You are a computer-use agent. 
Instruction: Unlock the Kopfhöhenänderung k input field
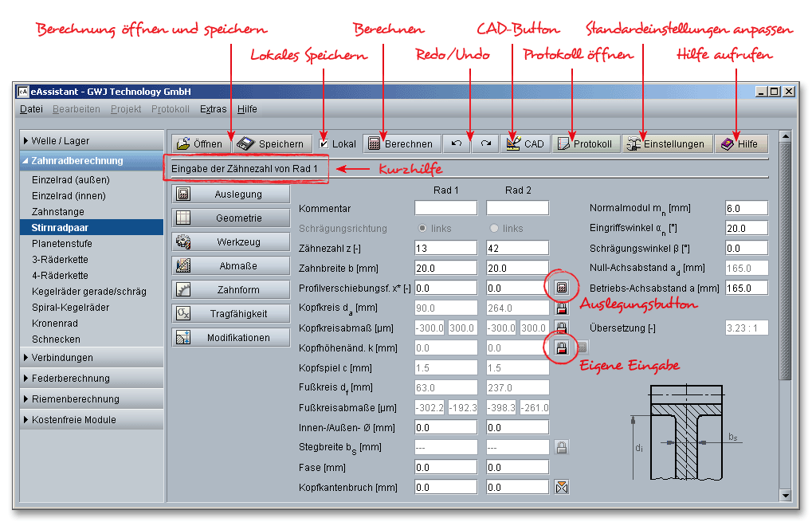pos(562,347)
